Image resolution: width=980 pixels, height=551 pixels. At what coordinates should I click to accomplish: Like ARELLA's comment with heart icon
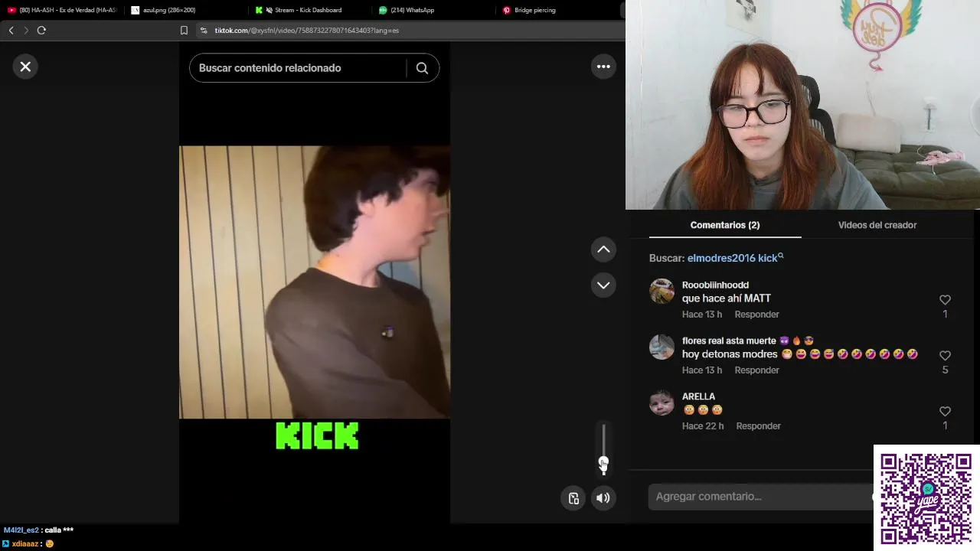coord(945,412)
